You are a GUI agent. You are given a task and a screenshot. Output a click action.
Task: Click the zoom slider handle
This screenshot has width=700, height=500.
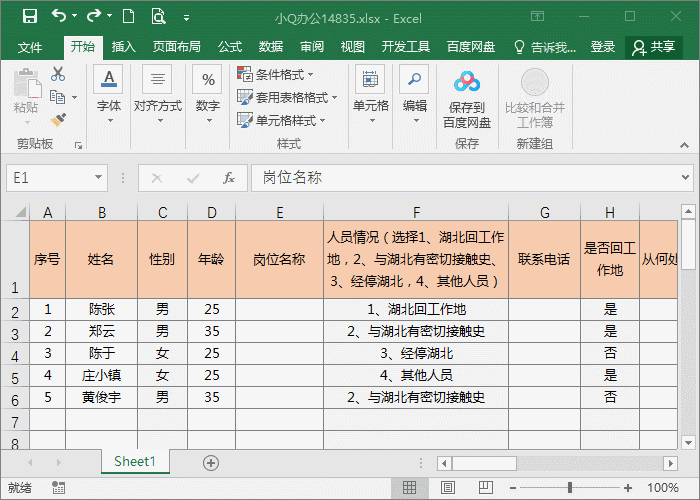point(570,488)
